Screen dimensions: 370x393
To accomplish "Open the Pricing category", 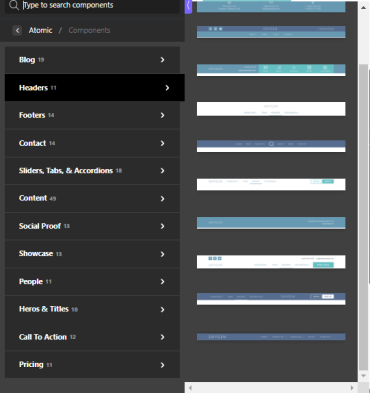I will tap(92, 365).
